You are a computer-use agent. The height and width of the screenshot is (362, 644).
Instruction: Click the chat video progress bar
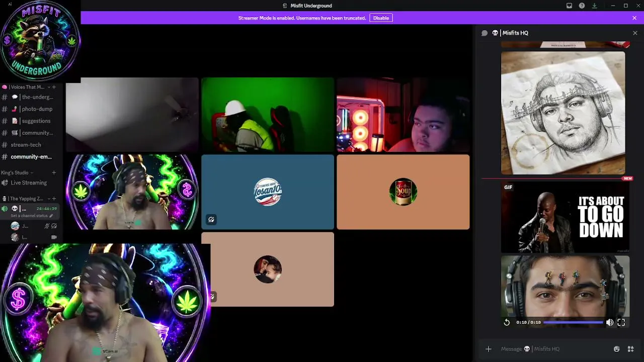573,322
